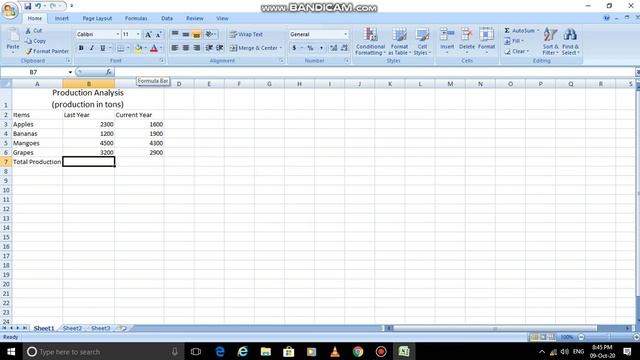Undo the last action from the Quick Access toolbar
The width and height of the screenshot is (640, 360).
(x=38, y=6)
